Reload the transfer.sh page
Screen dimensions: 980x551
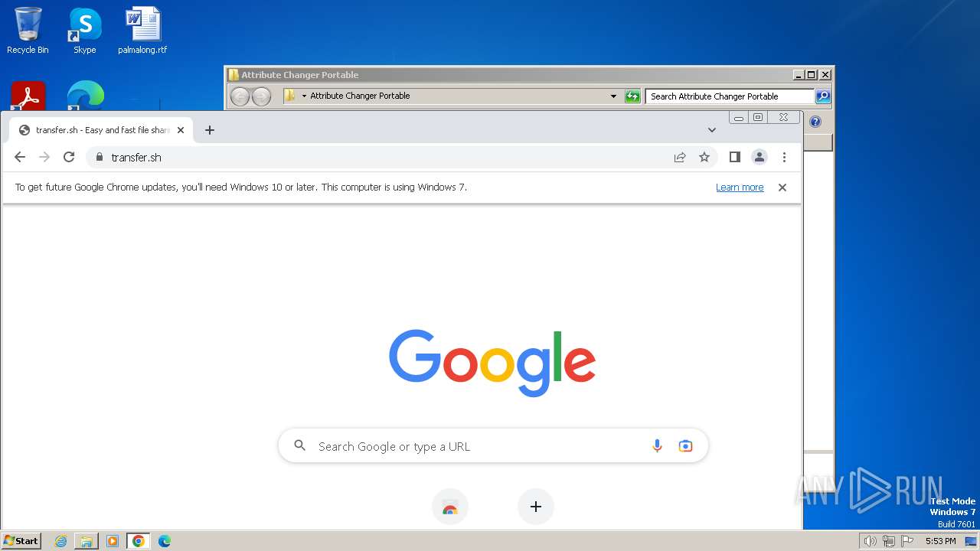coord(69,157)
